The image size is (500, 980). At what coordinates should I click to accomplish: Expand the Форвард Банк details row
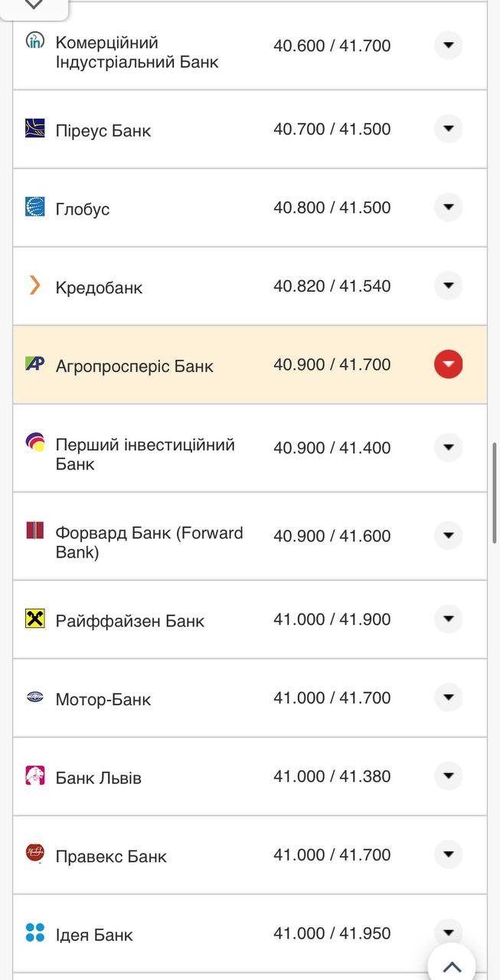click(448, 536)
